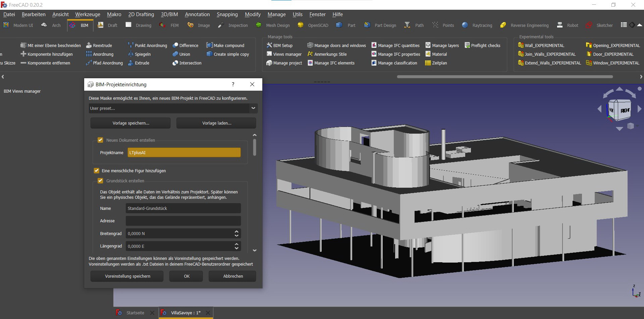Screen dimensions: 644x319
Task: Switch to the Part Design tab
Action: 380,25
